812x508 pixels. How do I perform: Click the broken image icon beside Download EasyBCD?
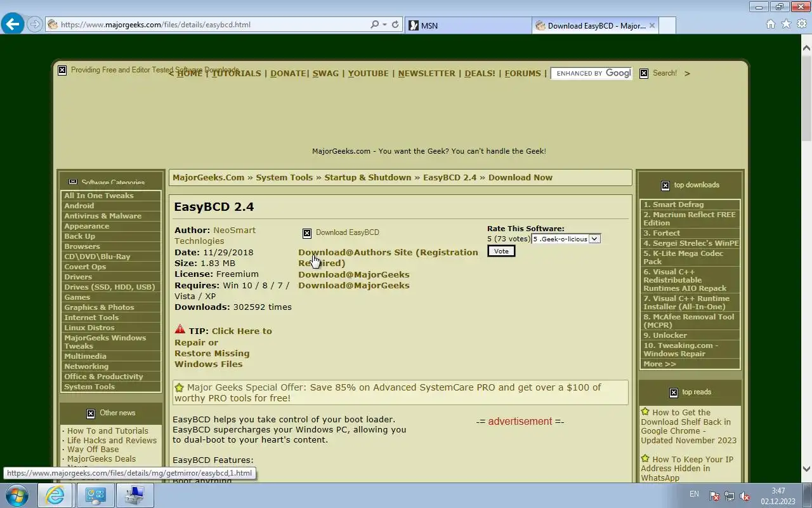point(307,233)
